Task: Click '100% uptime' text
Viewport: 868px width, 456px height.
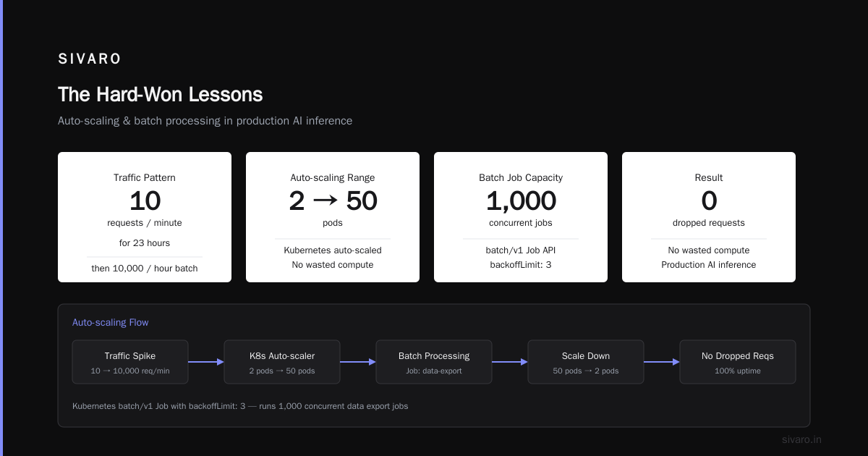Action: click(x=738, y=371)
